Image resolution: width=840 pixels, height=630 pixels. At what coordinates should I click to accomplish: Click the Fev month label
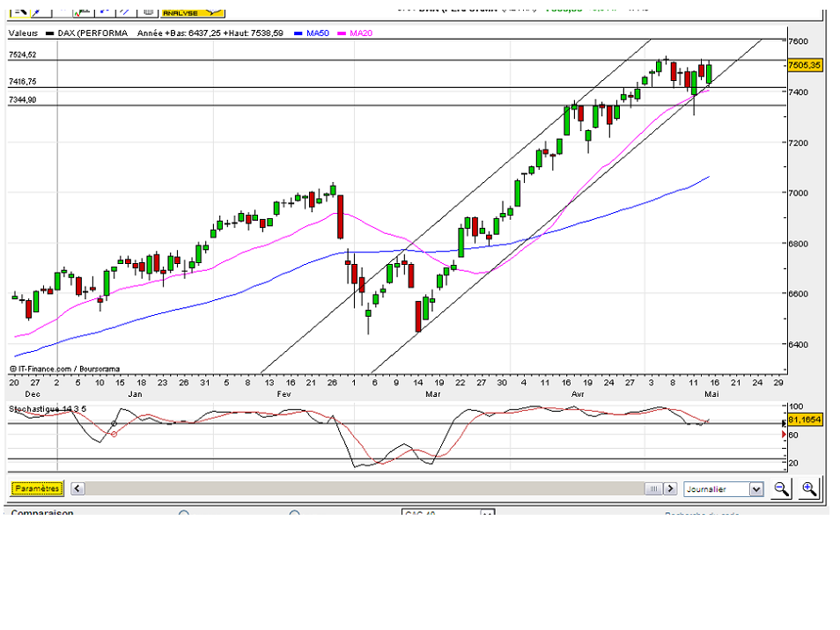click(284, 394)
